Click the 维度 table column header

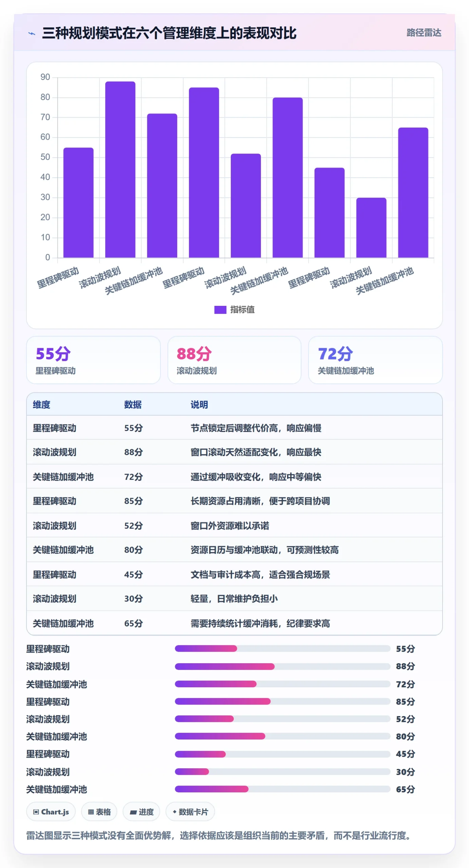pos(41,405)
